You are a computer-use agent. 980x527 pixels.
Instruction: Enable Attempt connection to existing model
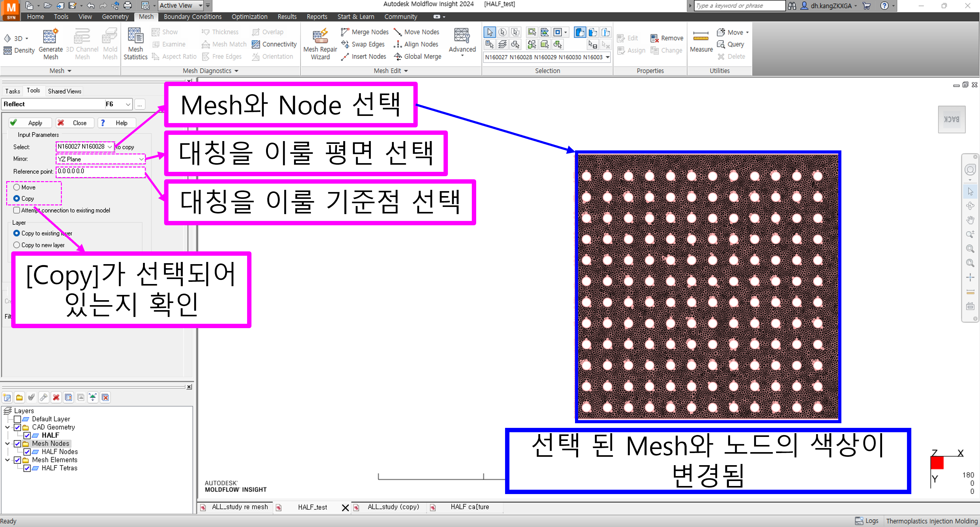[x=16, y=210]
